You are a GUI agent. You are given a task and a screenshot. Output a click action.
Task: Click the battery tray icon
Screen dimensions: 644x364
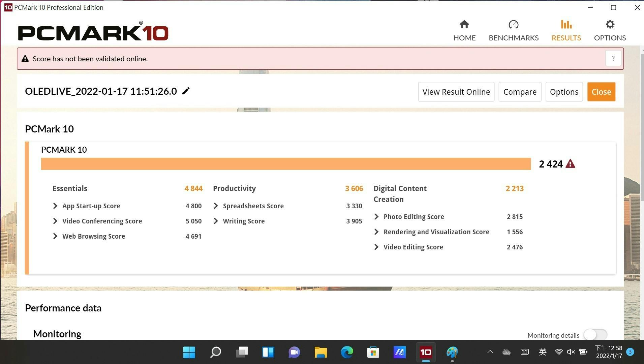(583, 352)
